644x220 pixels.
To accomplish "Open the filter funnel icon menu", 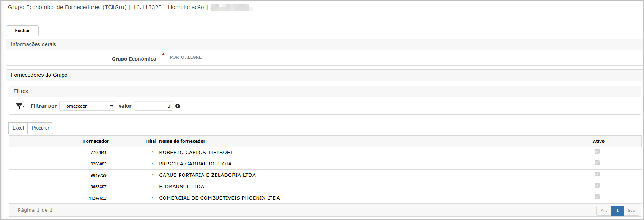I will click(x=20, y=106).
